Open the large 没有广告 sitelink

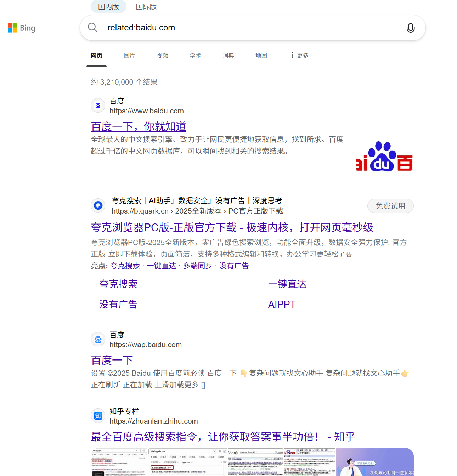pos(118,304)
